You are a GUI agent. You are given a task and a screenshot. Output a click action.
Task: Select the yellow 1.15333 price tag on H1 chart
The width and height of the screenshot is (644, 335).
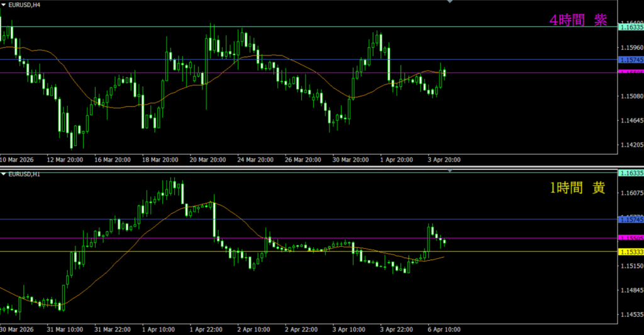631,252
